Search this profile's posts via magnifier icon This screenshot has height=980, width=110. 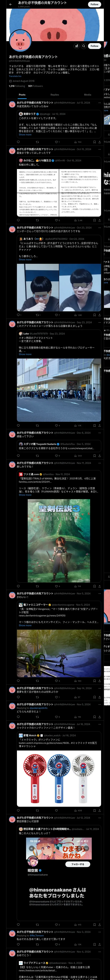(84, 46)
